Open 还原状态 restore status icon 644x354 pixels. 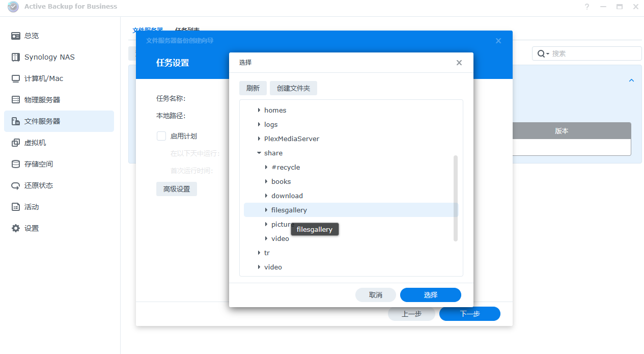(x=16, y=185)
